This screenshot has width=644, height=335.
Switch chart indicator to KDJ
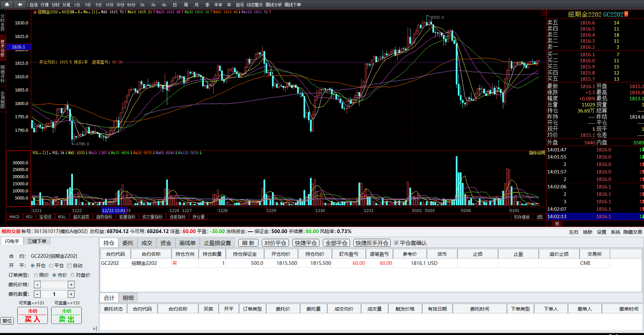29,217
